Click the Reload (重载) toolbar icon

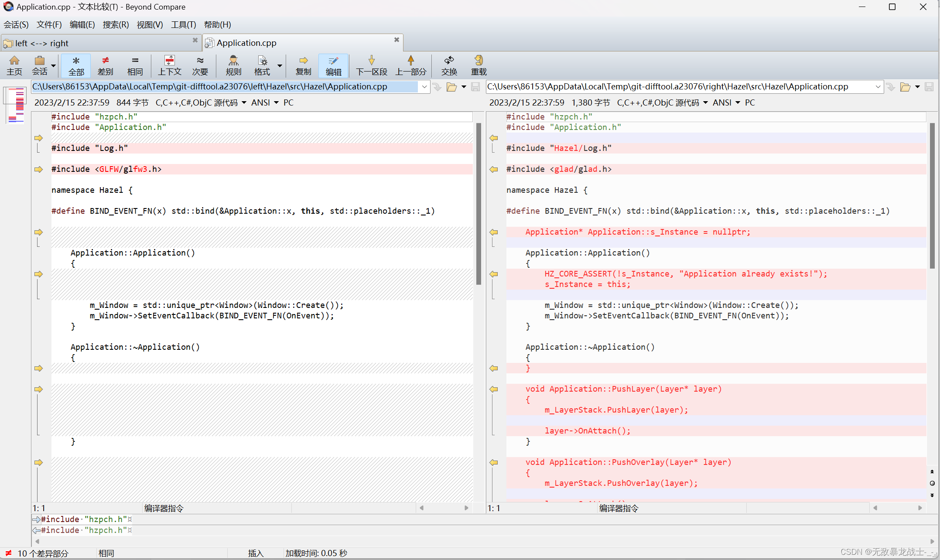click(479, 65)
